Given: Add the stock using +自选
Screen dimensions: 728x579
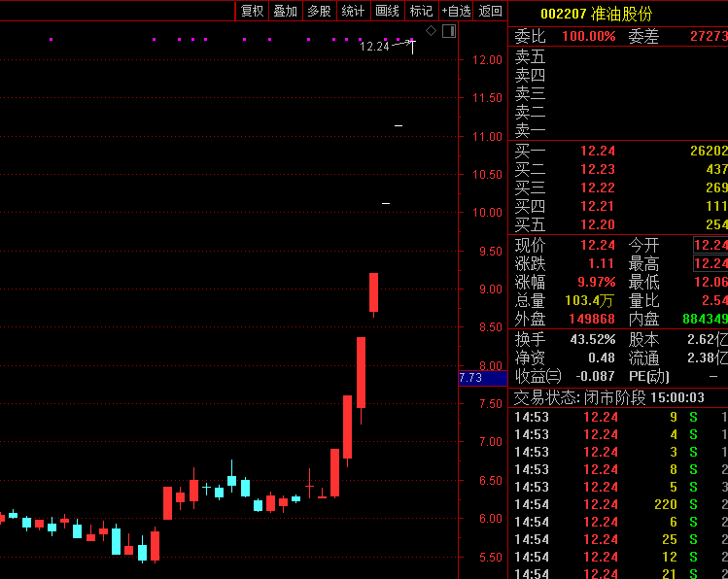Looking at the screenshot, I should click(456, 11).
